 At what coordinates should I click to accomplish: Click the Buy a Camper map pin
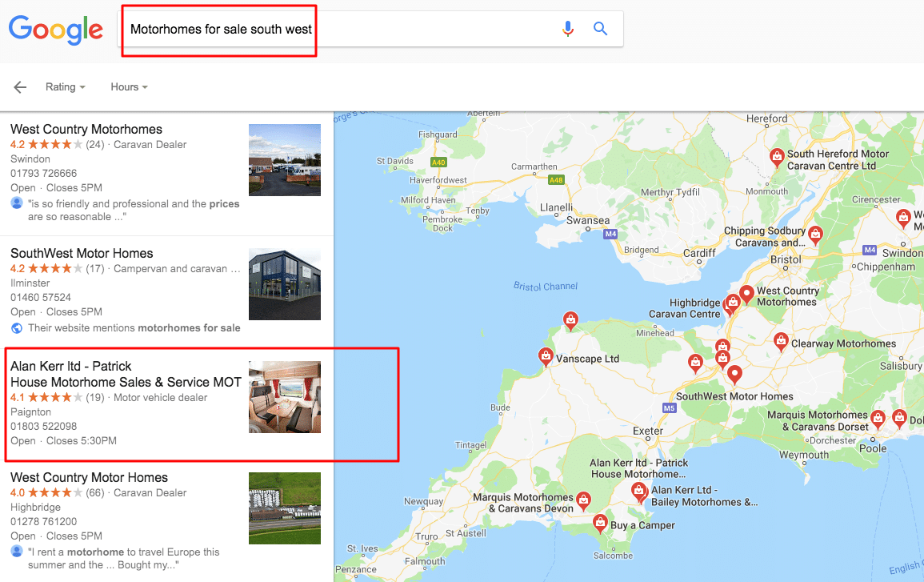[600, 523]
